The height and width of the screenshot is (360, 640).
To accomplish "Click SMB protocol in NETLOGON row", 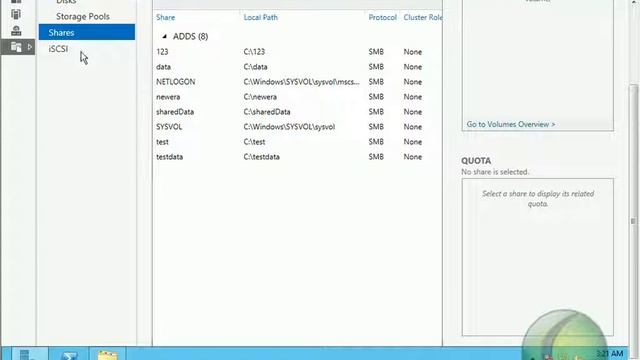I will click(x=376, y=82).
